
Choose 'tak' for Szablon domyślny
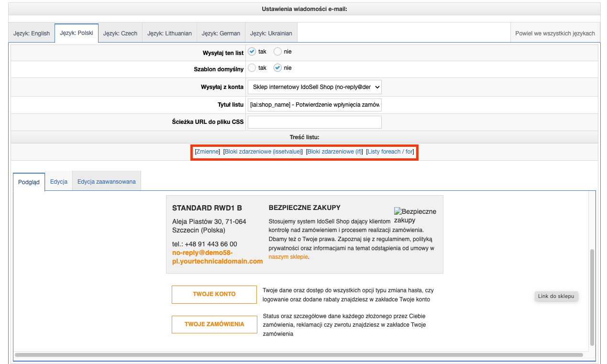(252, 68)
